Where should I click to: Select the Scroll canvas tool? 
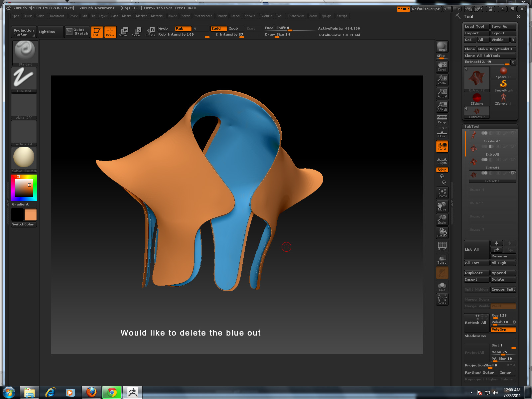click(442, 66)
